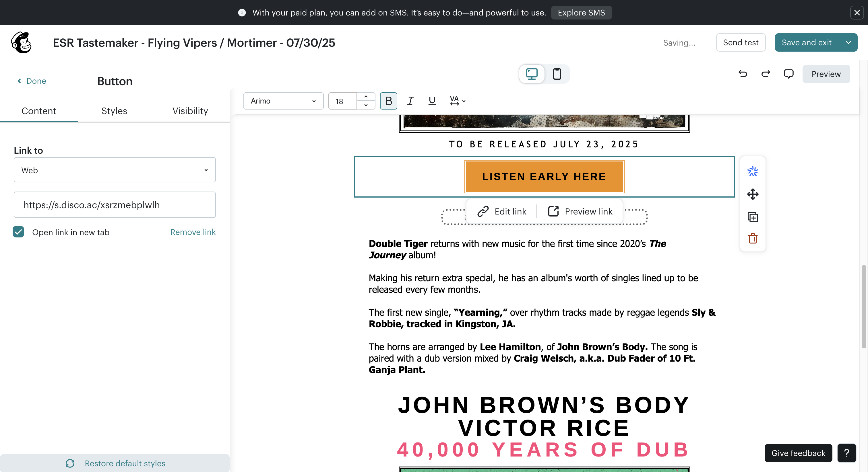Image resolution: width=868 pixels, height=472 pixels.
Task: Click the move block handle icon
Action: [x=753, y=194]
